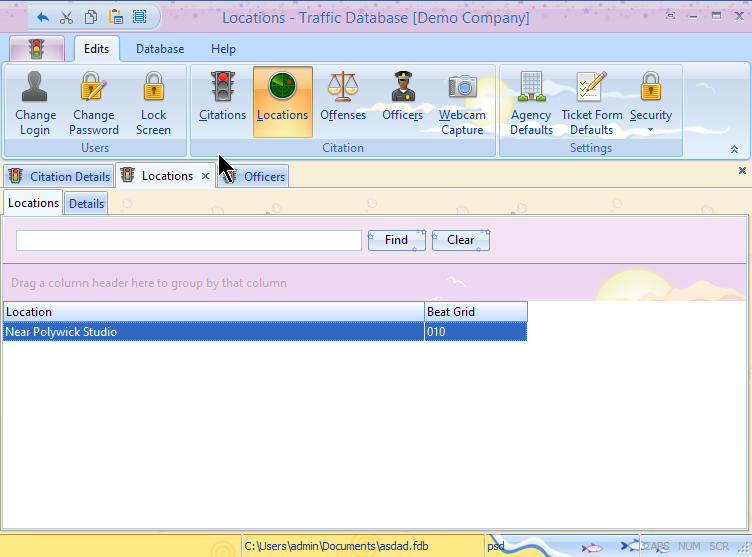The height and width of the screenshot is (557, 752).
Task: Select the Near Polywick Studio row
Action: coord(265,332)
